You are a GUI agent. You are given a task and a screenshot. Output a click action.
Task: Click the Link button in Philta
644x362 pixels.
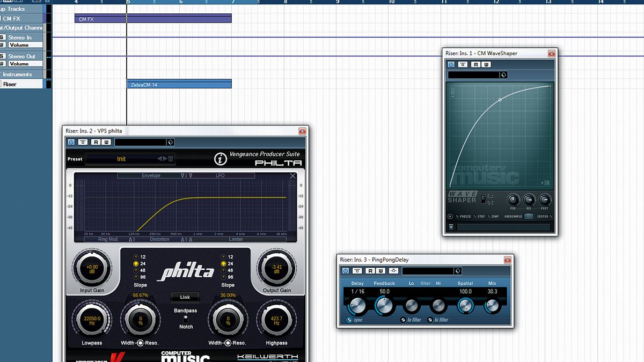(x=185, y=297)
